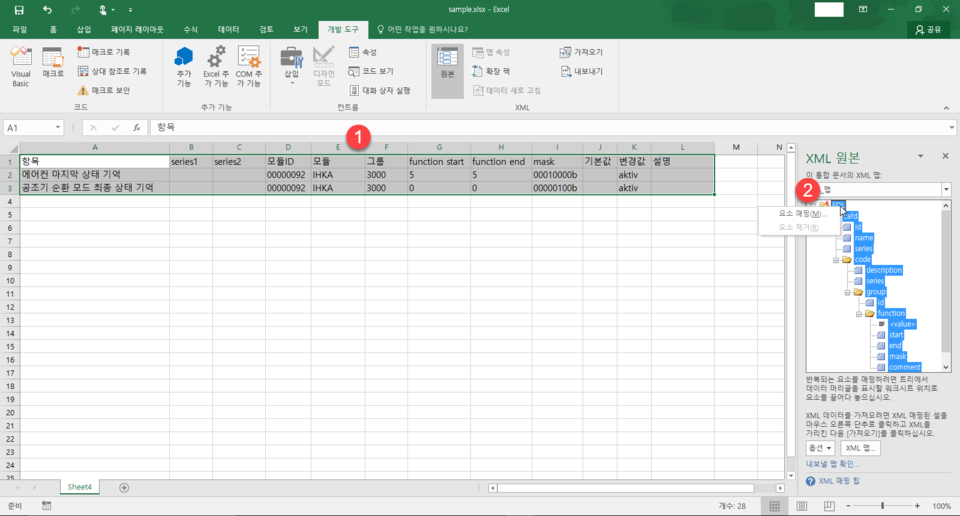
Task: Click the insert function fx icon
Action: point(137,127)
